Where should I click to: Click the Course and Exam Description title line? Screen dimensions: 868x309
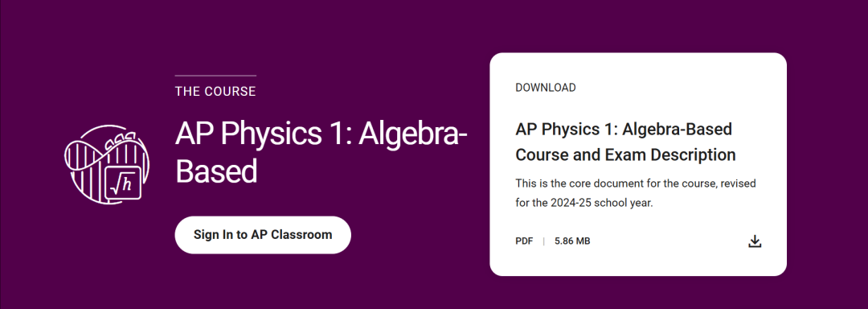(625, 154)
